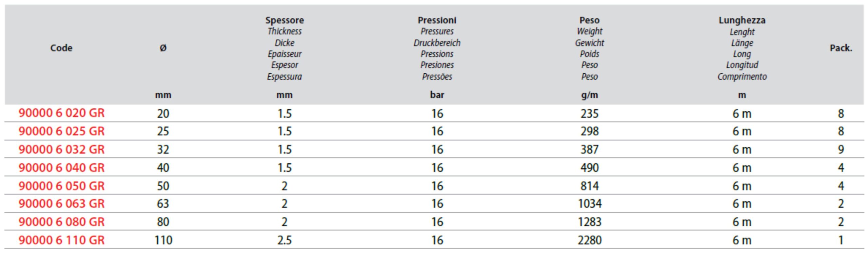
Task: Select product code 90000 6 025 GR
Action: pyautogui.click(x=61, y=131)
